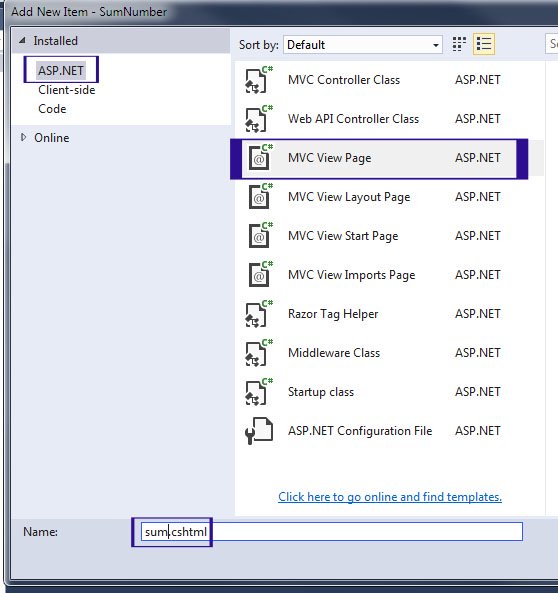
Task: Collapse the Installed tree node
Action: pos(23,40)
